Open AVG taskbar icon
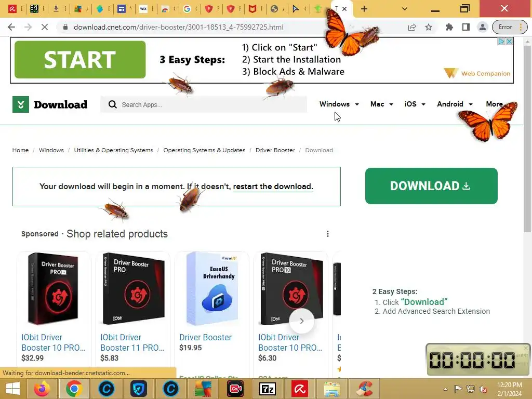This screenshot has width=532, height=399. pyautogui.click(x=203, y=389)
